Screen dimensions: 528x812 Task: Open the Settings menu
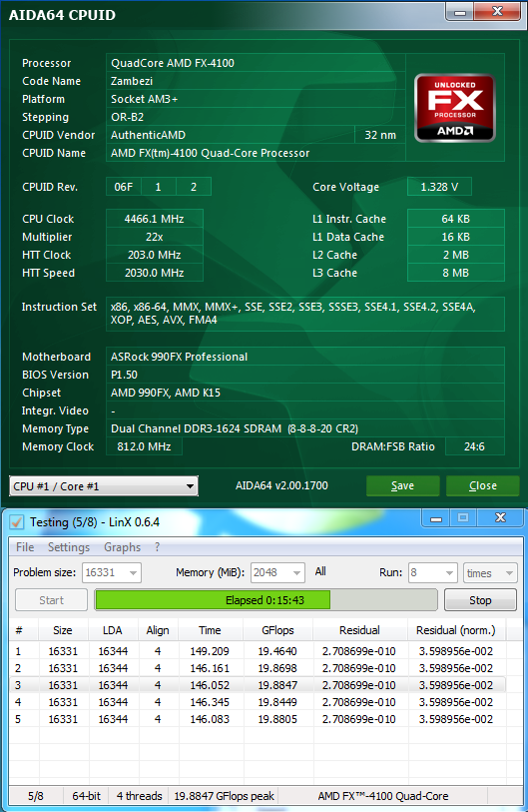pyautogui.click(x=68, y=547)
